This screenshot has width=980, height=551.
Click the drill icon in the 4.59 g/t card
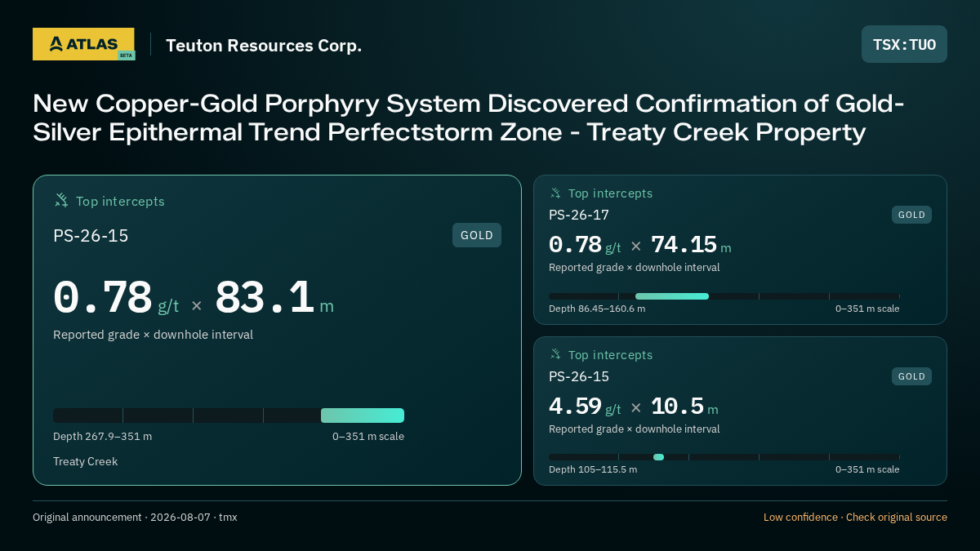point(555,354)
